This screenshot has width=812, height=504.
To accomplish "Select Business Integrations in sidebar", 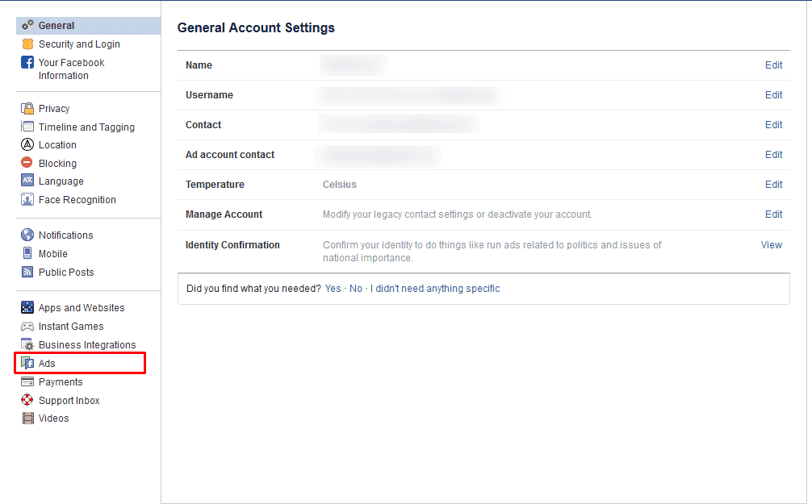I will coord(87,345).
